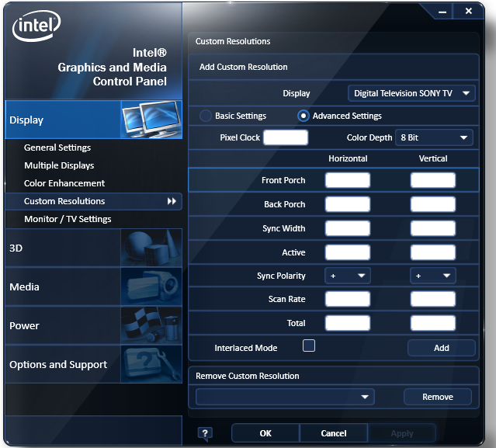
Task: Click the Remove Custom Resolution heading
Action: [x=248, y=376]
